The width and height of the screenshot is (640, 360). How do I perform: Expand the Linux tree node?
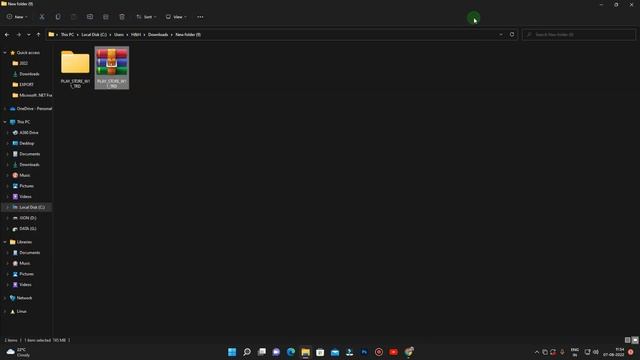point(5,311)
